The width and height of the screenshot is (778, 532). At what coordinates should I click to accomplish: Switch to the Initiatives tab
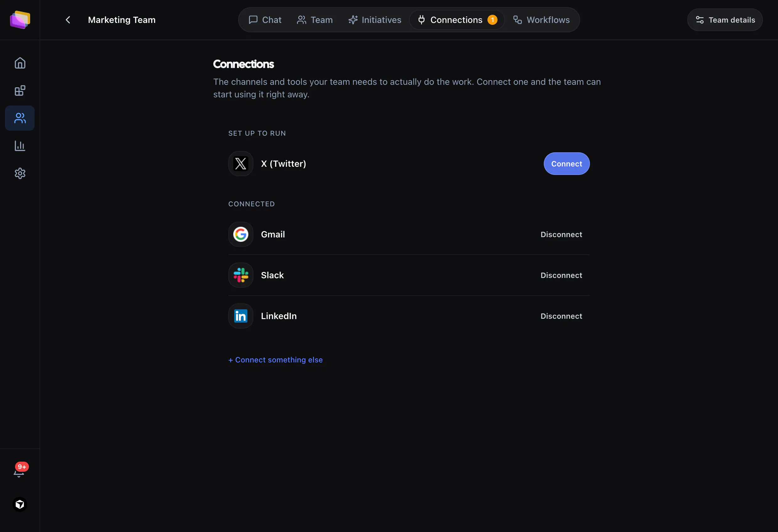[375, 20]
